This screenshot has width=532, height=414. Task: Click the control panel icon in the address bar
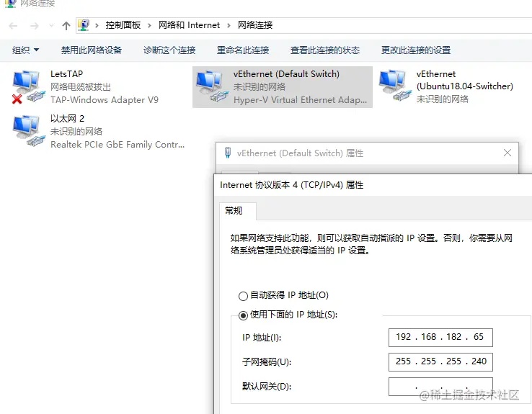click(x=84, y=25)
